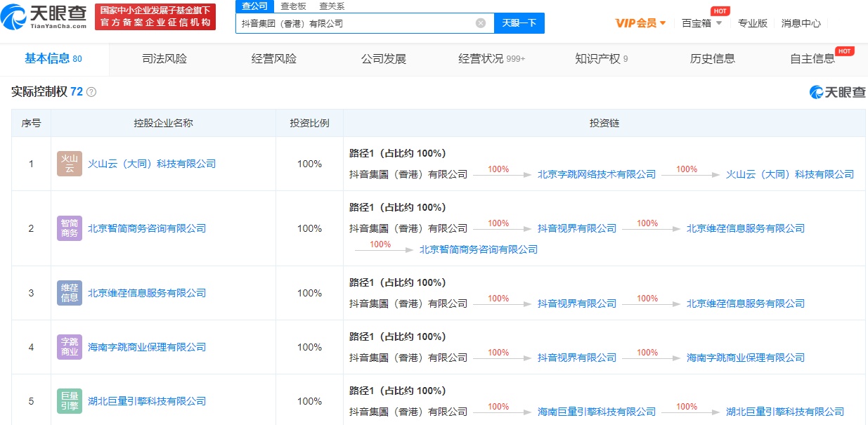
Task: Open 北京维茬信息服务有限公司 in the row 3 name column
Action: 147,293
